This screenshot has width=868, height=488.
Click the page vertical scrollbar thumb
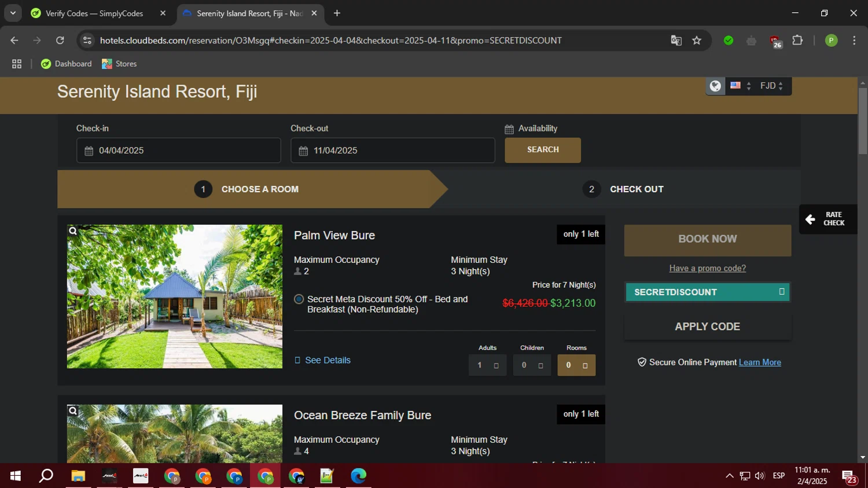[863, 121]
